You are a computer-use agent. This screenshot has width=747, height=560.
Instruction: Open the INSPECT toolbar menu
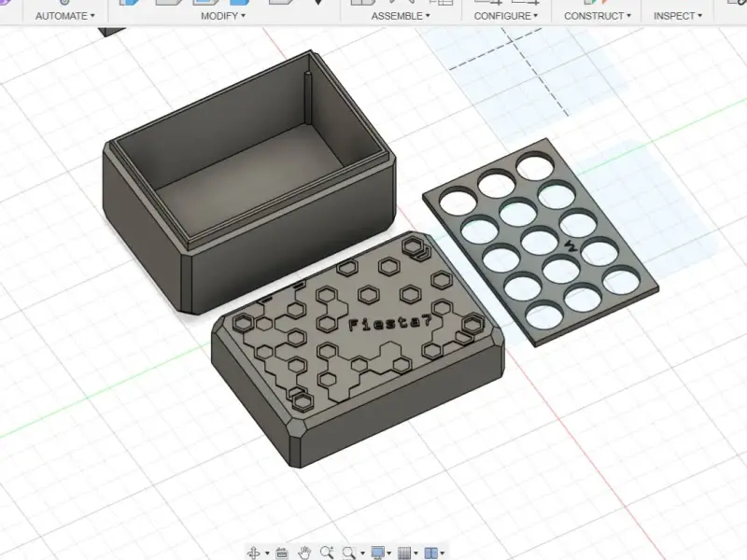[x=678, y=16]
